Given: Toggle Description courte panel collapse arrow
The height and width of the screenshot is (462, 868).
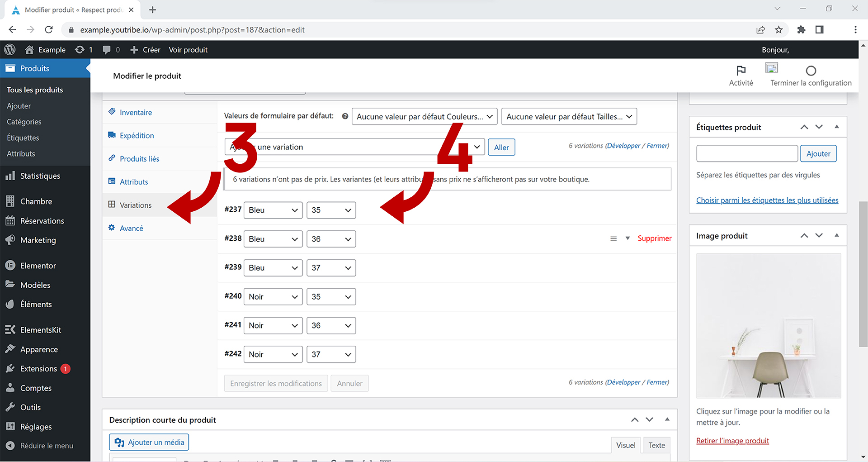Looking at the screenshot, I should [667, 419].
